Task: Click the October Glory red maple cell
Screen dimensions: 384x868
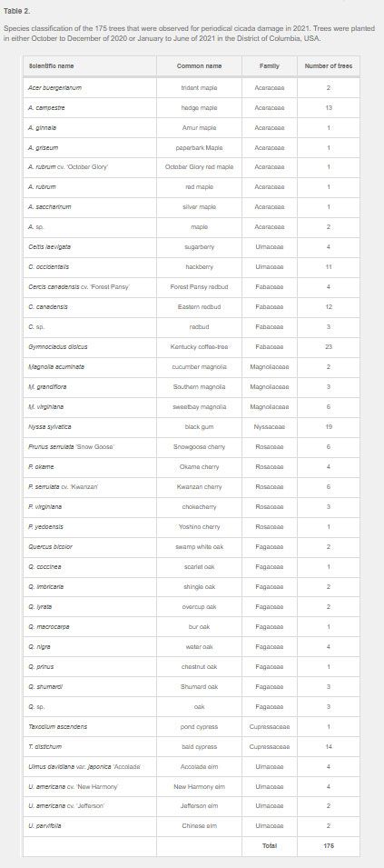Action: coord(200,167)
